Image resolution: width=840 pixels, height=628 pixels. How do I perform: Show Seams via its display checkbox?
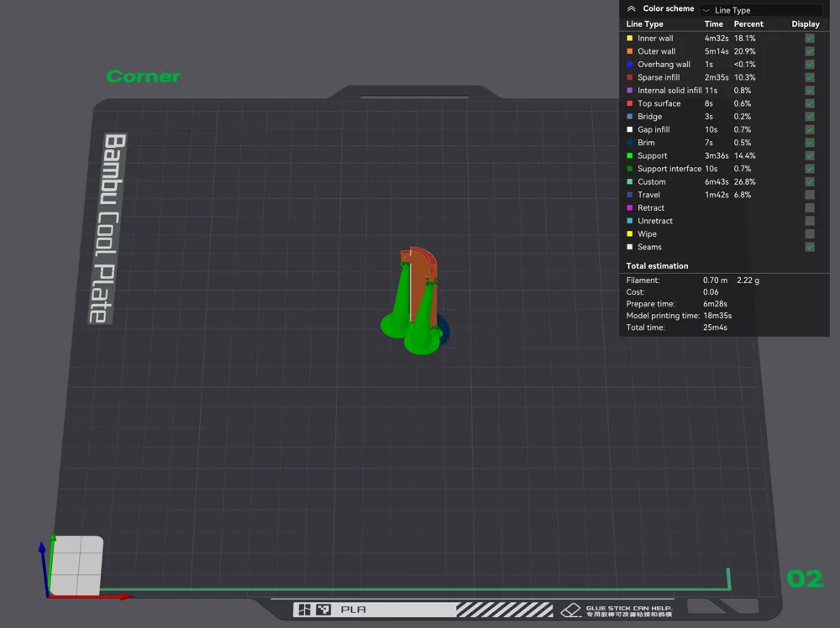pos(809,247)
